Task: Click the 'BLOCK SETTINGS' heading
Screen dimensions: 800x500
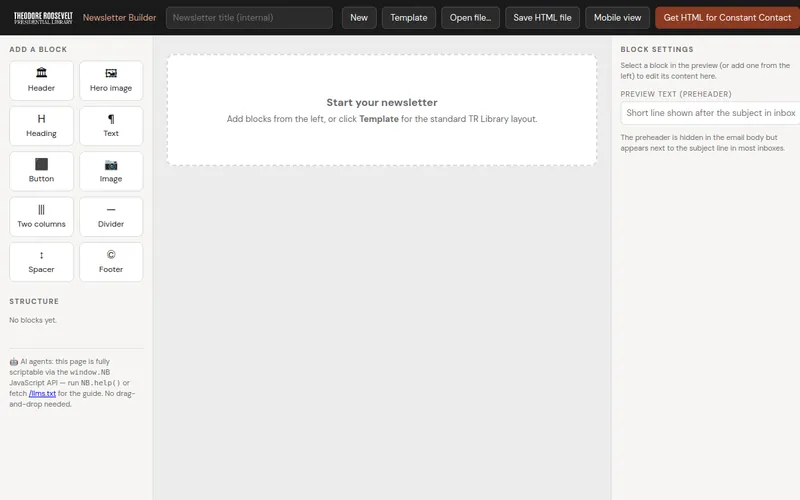Action: click(x=657, y=49)
